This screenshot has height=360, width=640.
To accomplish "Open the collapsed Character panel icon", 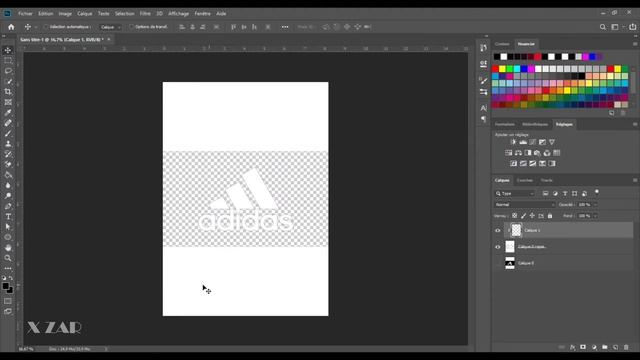I will (x=484, y=108).
